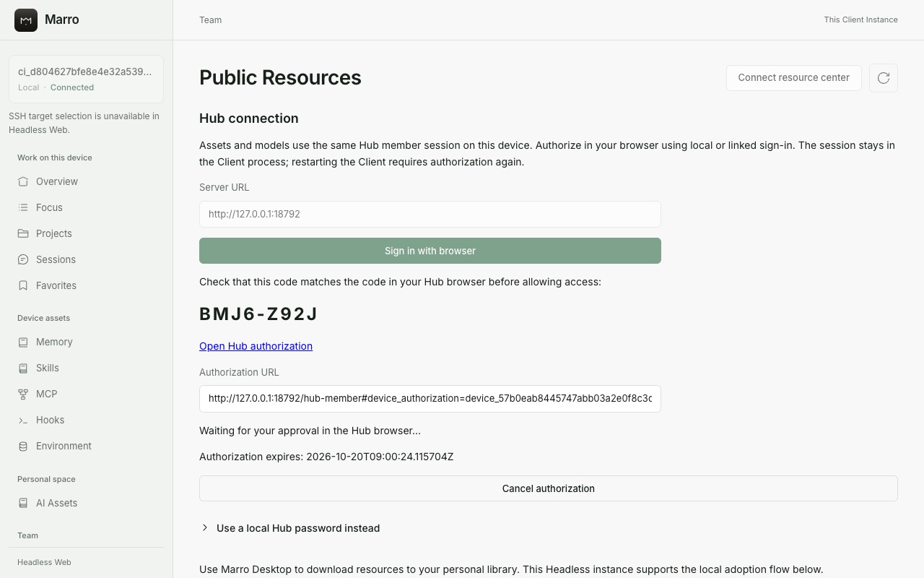This screenshot has width=924, height=578.
Task: Select Memory under Device assets
Action: click(86, 342)
